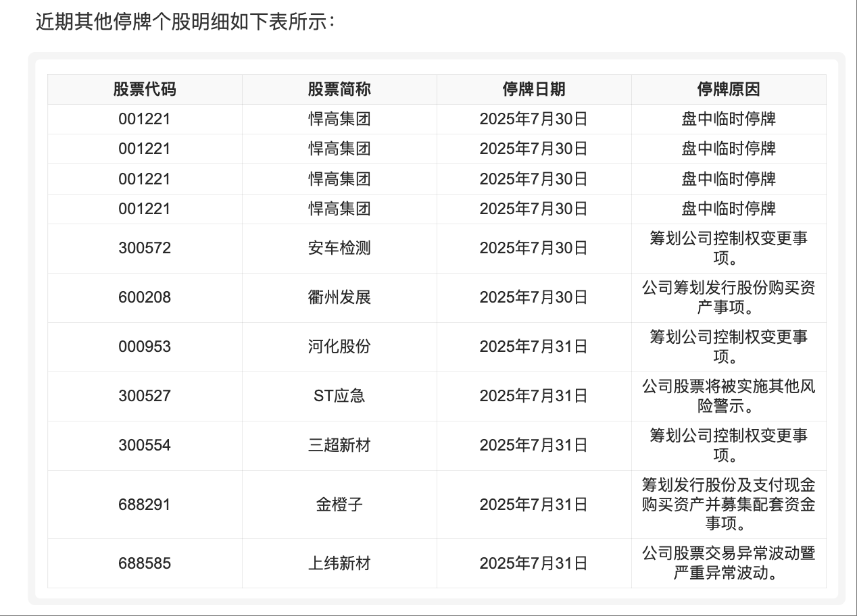Click the suspension reason in 金橙子 row
Screen dimensions: 857x616
[729, 505]
